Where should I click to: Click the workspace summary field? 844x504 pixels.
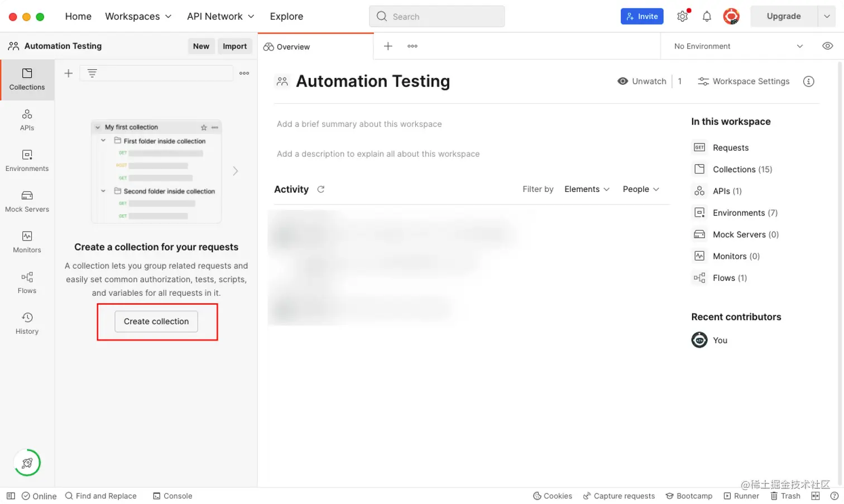point(359,124)
